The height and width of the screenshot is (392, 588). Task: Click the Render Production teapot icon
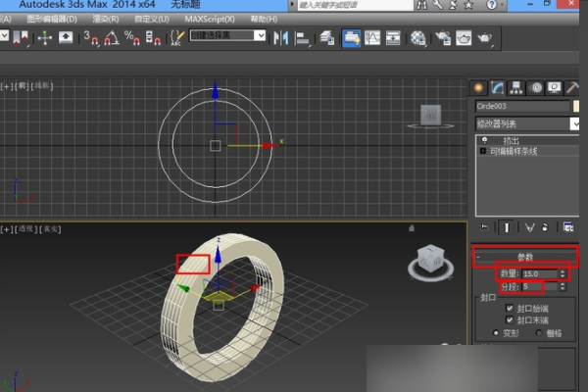484,38
